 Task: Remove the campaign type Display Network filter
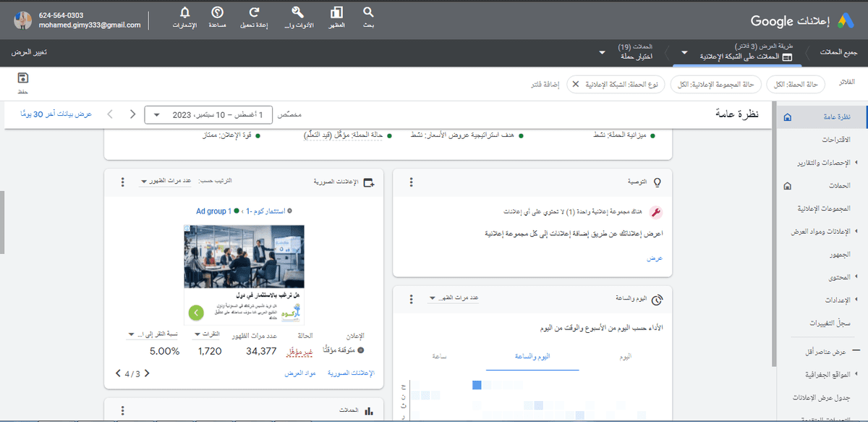576,85
